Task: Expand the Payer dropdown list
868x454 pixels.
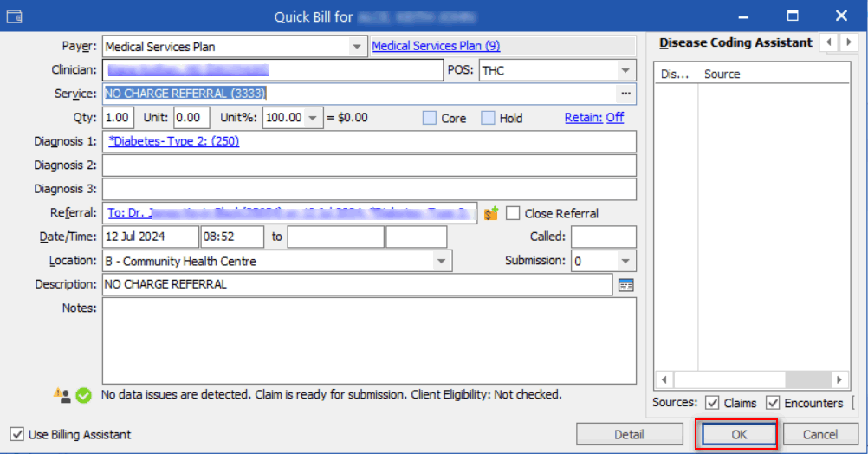Action: pos(357,47)
